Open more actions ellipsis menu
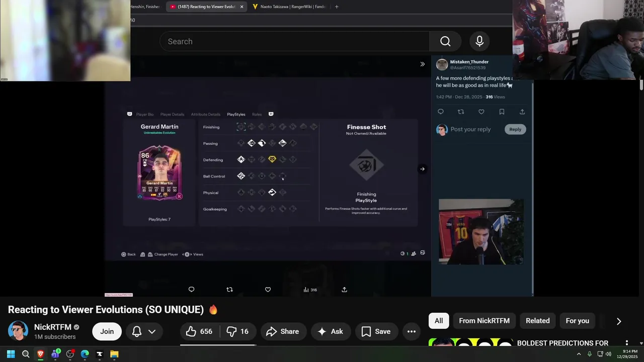Screen dimensions: 644x362 coord(412,331)
